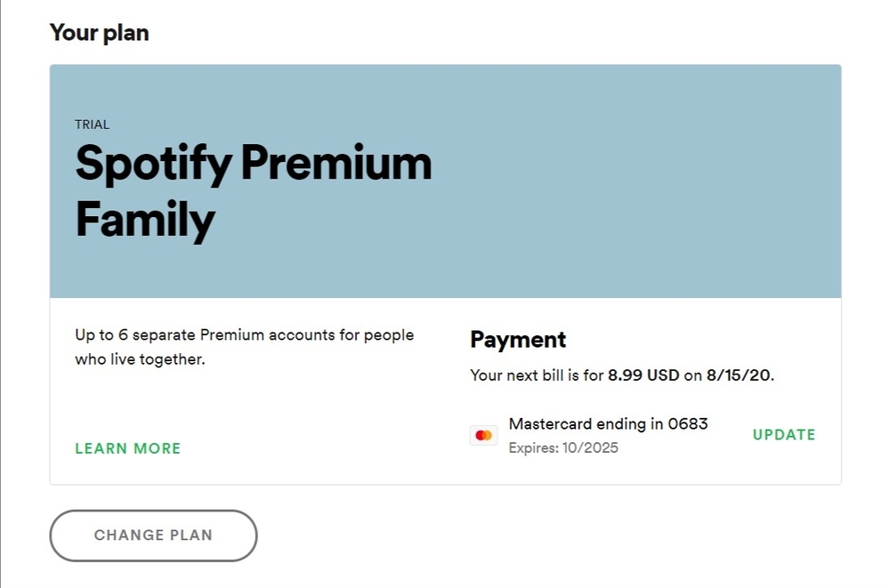Click the TRIAL label on the banner

coord(93,125)
